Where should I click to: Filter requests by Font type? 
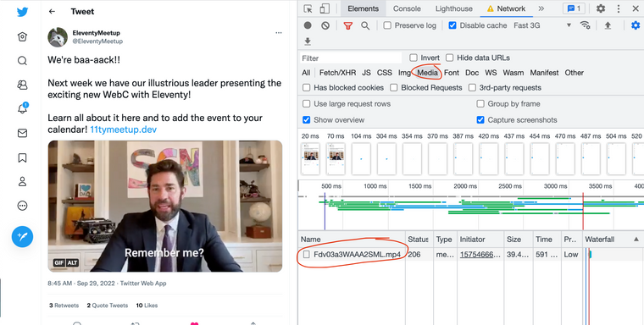click(x=452, y=73)
